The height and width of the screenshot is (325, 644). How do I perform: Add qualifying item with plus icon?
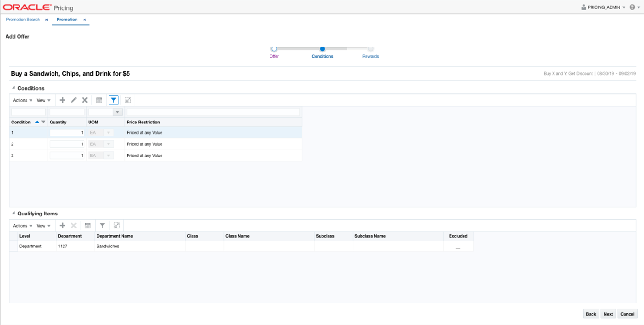click(x=62, y=226)
